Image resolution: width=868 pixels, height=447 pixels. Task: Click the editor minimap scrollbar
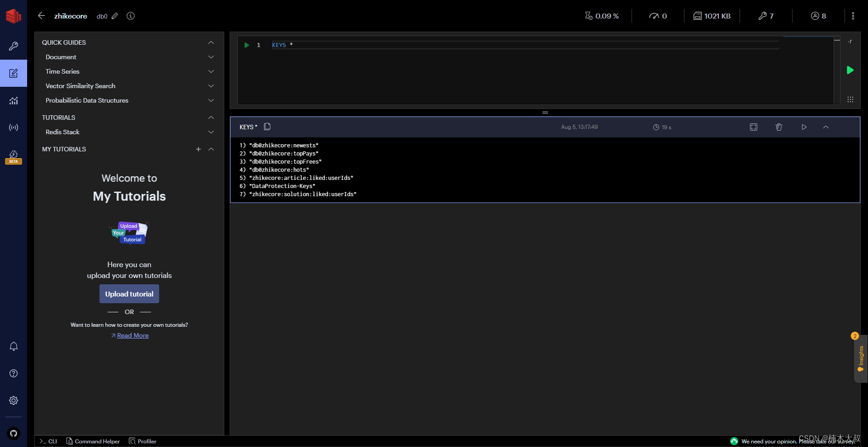pos(837,70)
